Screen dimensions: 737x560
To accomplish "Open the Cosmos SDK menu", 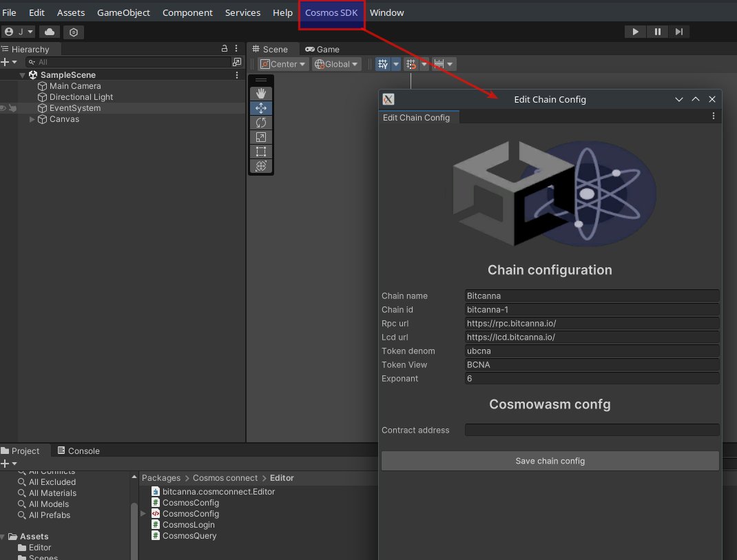I will pos(331,12).
